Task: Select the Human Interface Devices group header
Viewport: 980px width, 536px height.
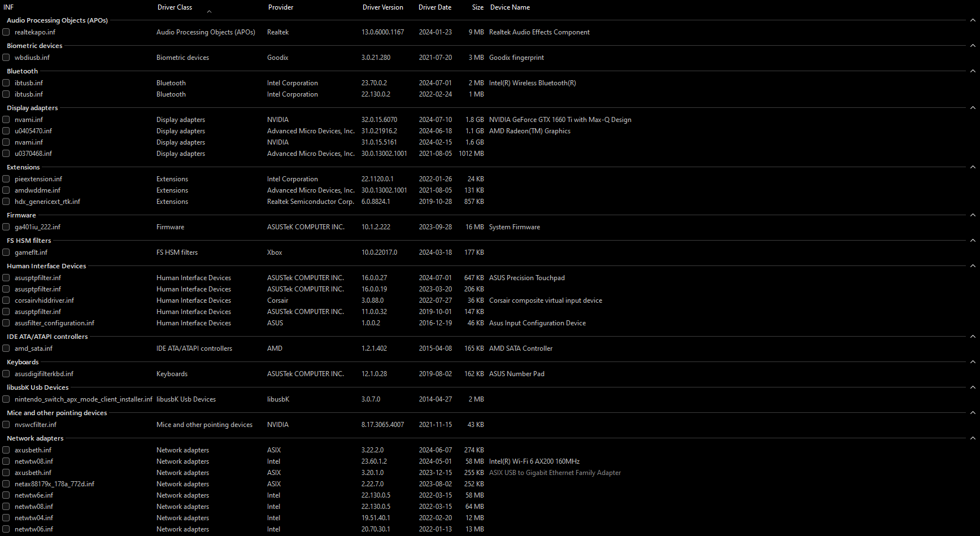Action: click(x=46, y=266)
